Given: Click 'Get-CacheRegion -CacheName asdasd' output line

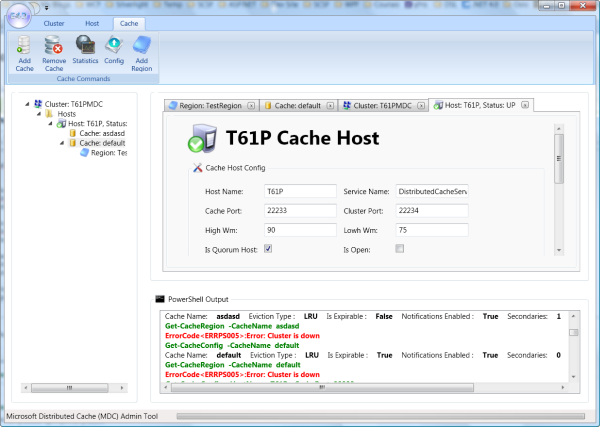Looking at the screenshot, I should (232, 326).
